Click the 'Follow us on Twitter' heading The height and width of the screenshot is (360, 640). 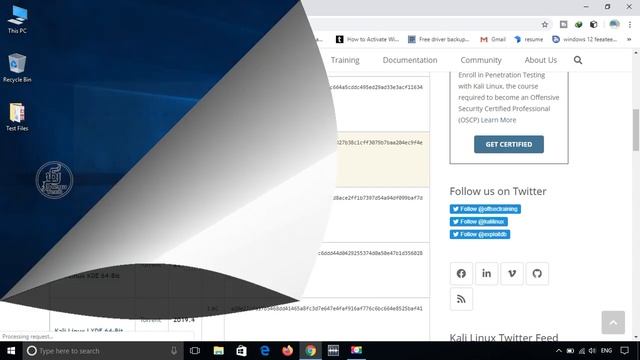tap(498, 191)
